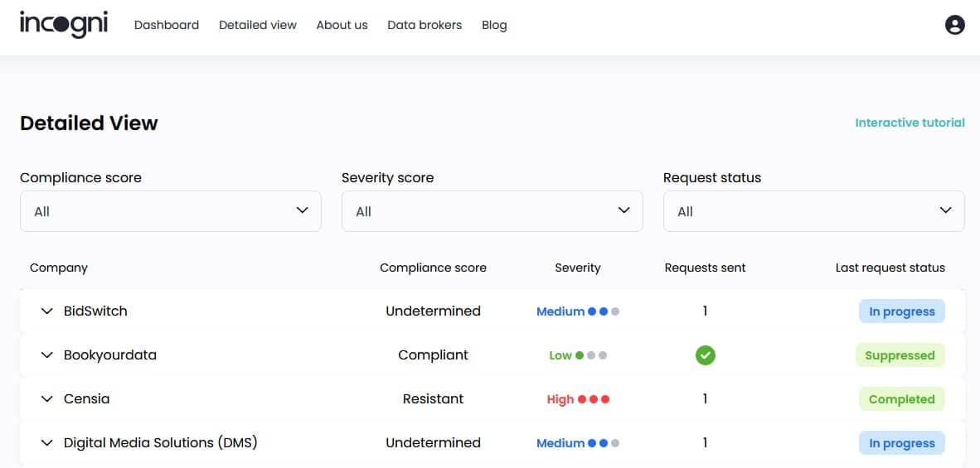Viewport: 980px width, 468px height.
Task: Open the user account profile icon
Action: click(954, 25)
